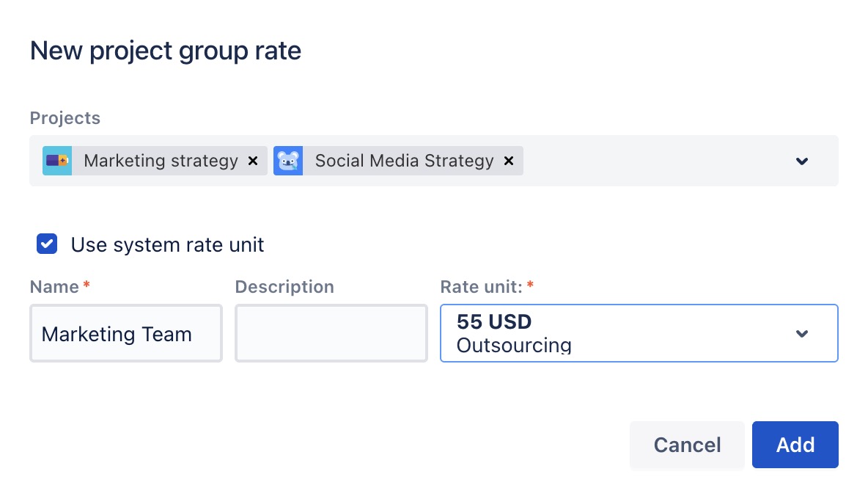This screenshot has height=499, width=868.
Task: Click the New project group rate heading
Action: 166,51
